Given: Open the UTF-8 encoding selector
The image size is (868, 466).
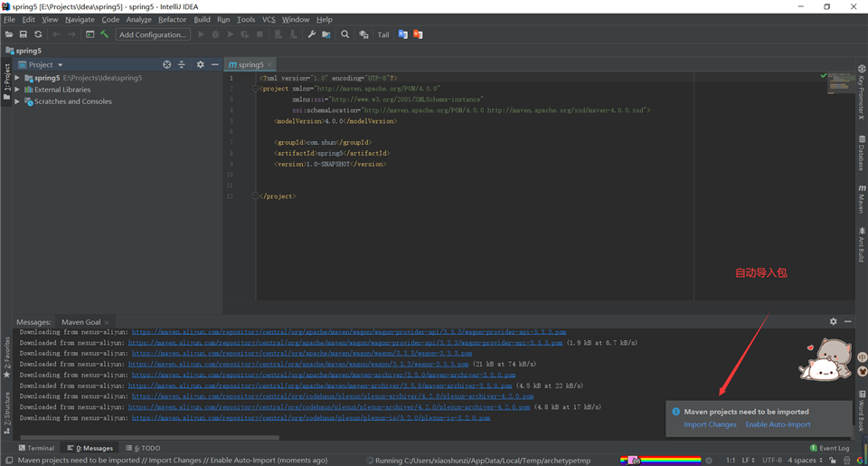Looking at the screenshot, I should [x=771, y=461].
